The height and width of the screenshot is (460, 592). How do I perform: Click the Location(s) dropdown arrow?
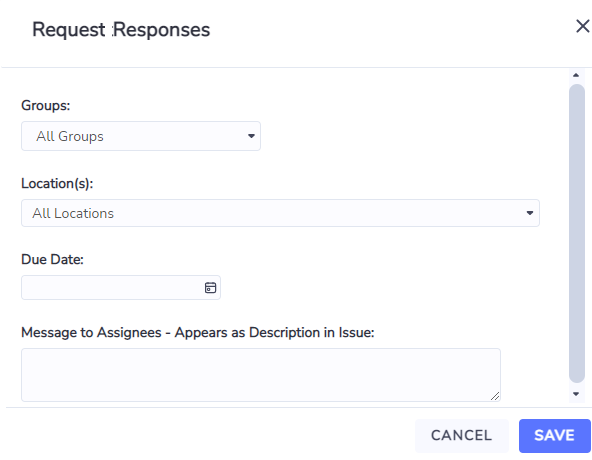point(530,213)
